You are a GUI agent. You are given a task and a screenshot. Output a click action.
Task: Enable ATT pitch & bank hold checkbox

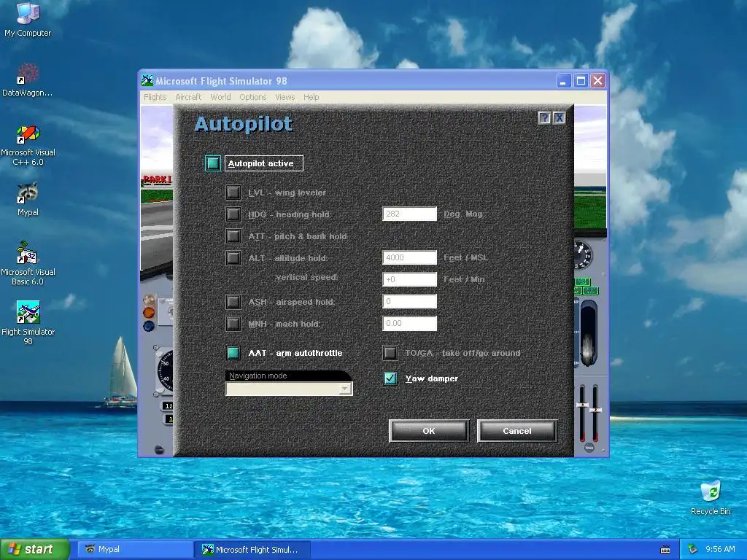pos(233,236)
